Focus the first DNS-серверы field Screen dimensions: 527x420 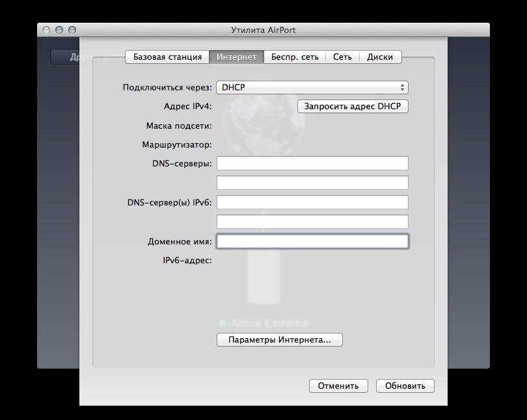(x=312, y=163)
